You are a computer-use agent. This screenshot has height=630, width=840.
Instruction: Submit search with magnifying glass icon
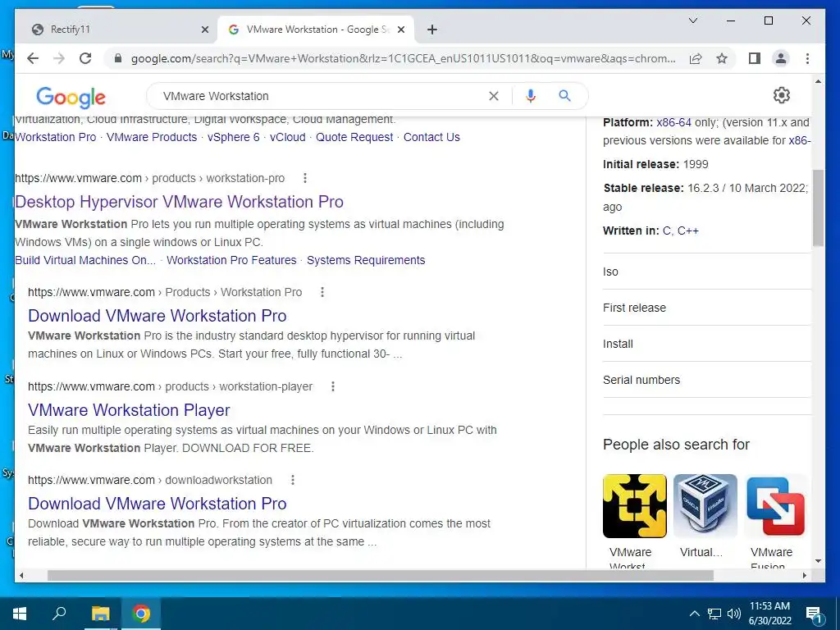click(564, 96)
